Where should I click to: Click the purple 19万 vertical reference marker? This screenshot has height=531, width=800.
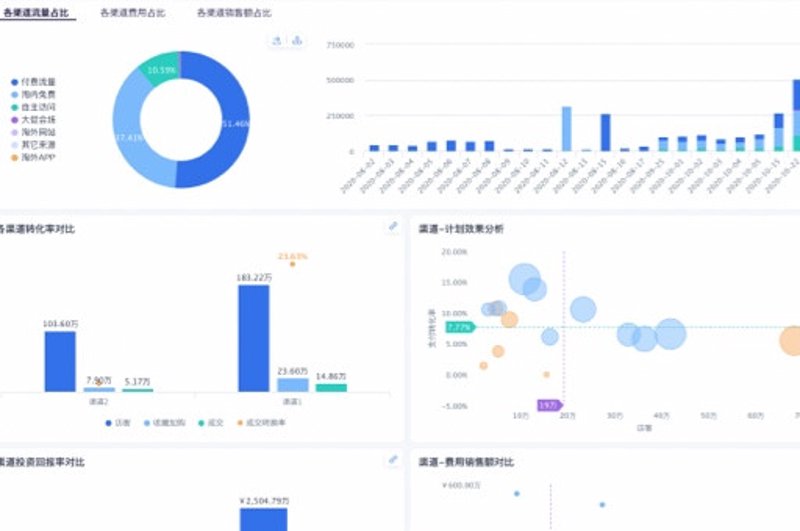click(550, 405)
